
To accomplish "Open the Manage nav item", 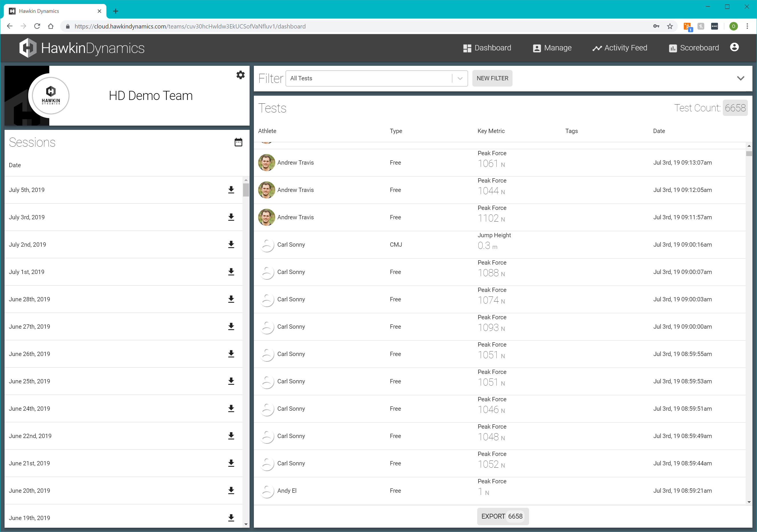I will (552, 48).
